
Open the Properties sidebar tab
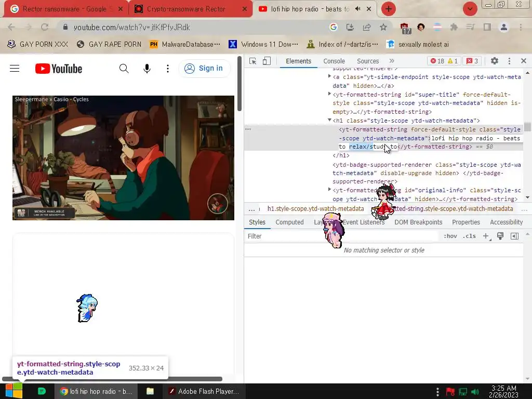click(x=466, y=222)
